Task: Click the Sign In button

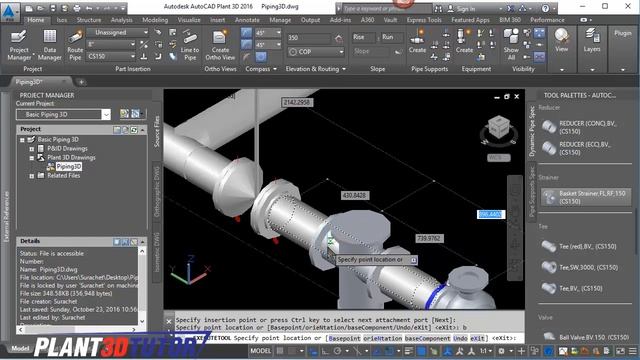Action: click(462, 9)
